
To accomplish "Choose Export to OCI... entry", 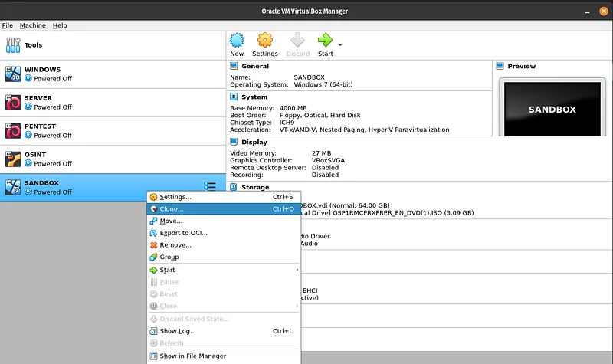I will pyautogui.click(x=224, y=233).
